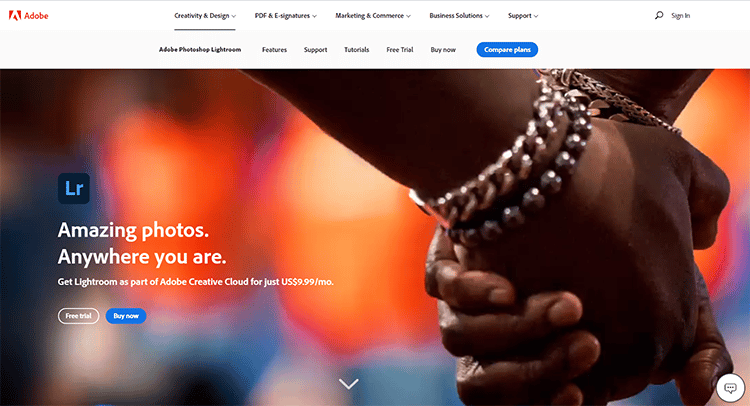Viewport: 750px width, 406px height.
Task: Expand Creativity & Design menu
Action: tap(205, 16)
